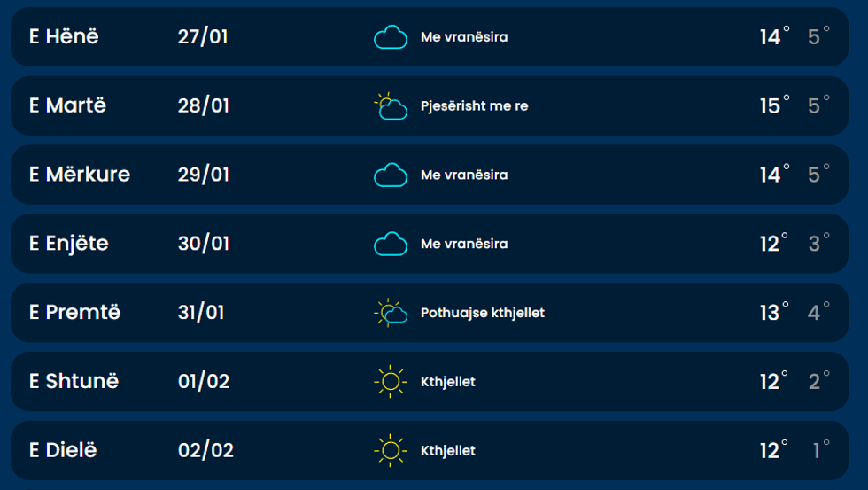Click the cloud icon for E Hënë
Viewport: 868px width, 490px height.
pos(390,37)
